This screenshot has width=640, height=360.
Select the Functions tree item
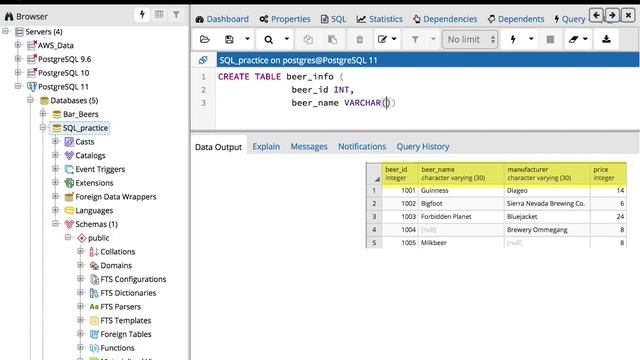(x=117, y=348)
